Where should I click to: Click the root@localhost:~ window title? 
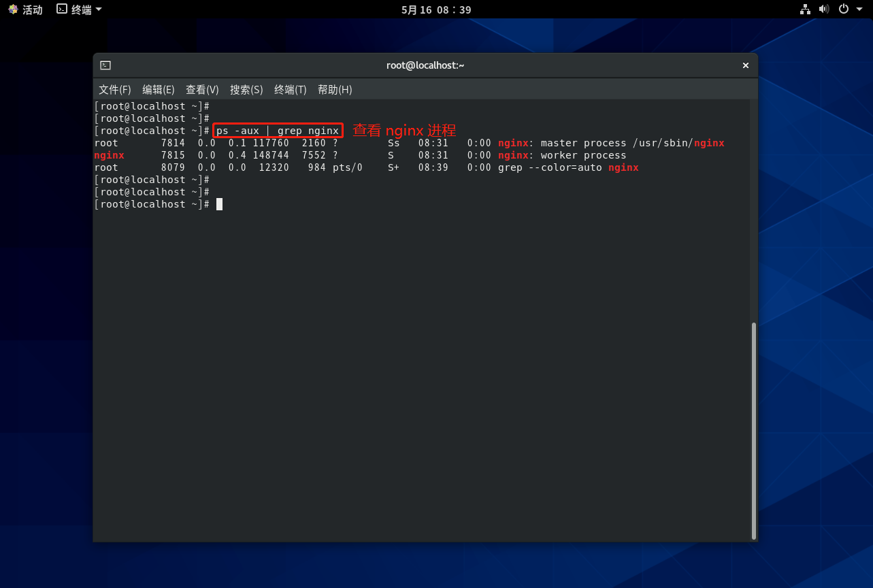pyautogui.click(x=425, y=65)
